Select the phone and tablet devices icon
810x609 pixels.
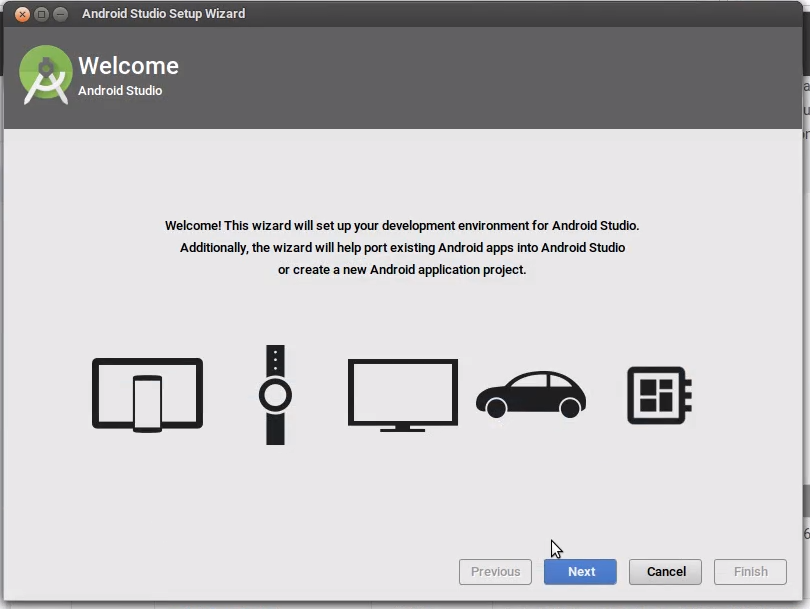click(146, 394)
